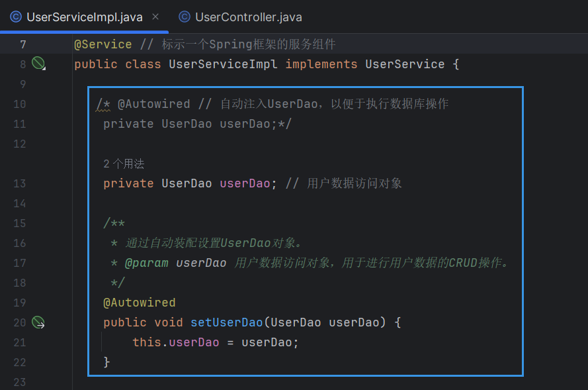
Task: Close the UserServiceImpl.java tab
Action: pyautogui.click(x=155, y=17)
